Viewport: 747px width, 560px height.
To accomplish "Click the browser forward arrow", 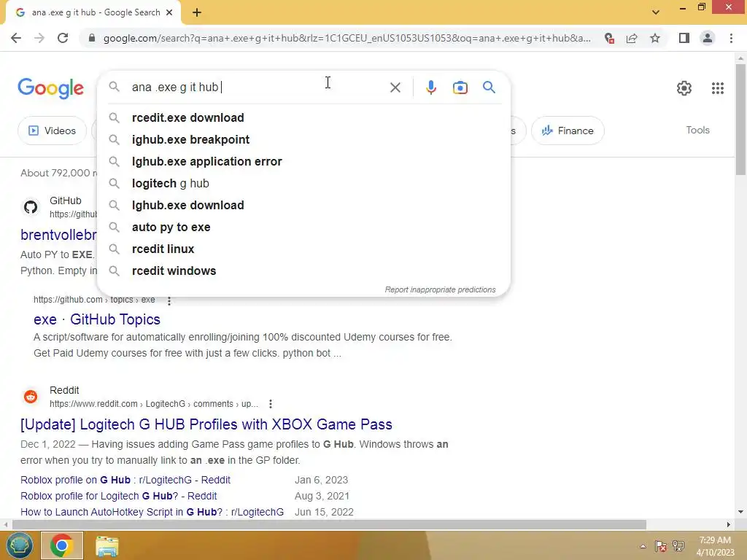I will pos(39,38).
